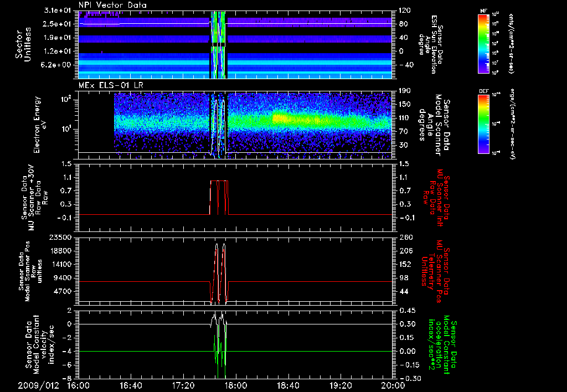The image size is (567, 392).
Task: Click the 16:00 time tick label
Action: click(x=79, y=385)
